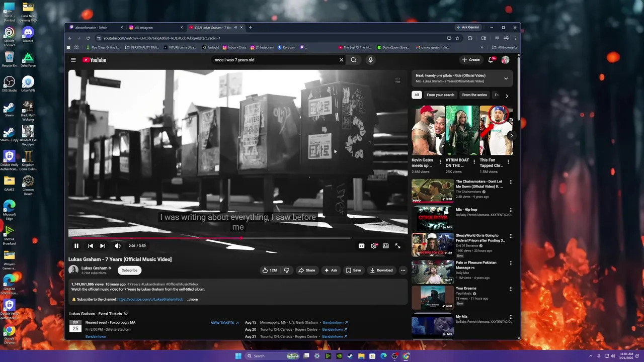Open Bandsintown link for the Minneapolis Aug 15 show
The height and width of the screenshot is (362, 644).
[335, 322]
